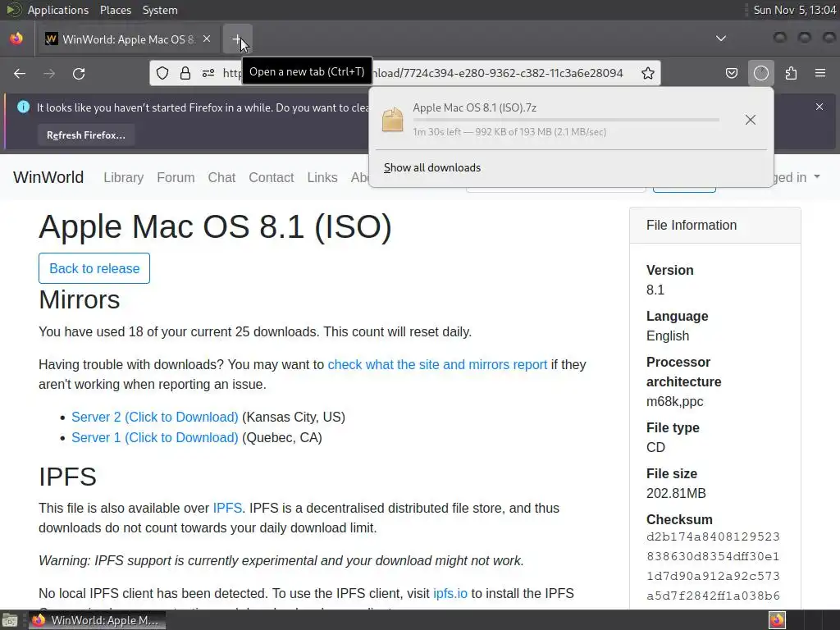Open the Pocket save icon

pos(731,73)
